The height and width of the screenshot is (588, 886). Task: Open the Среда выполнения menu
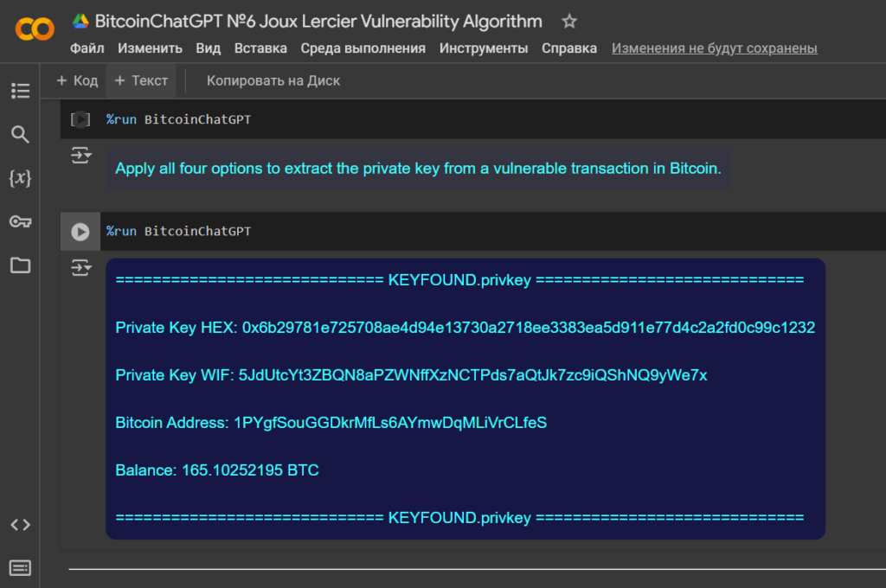click(363, 48)
